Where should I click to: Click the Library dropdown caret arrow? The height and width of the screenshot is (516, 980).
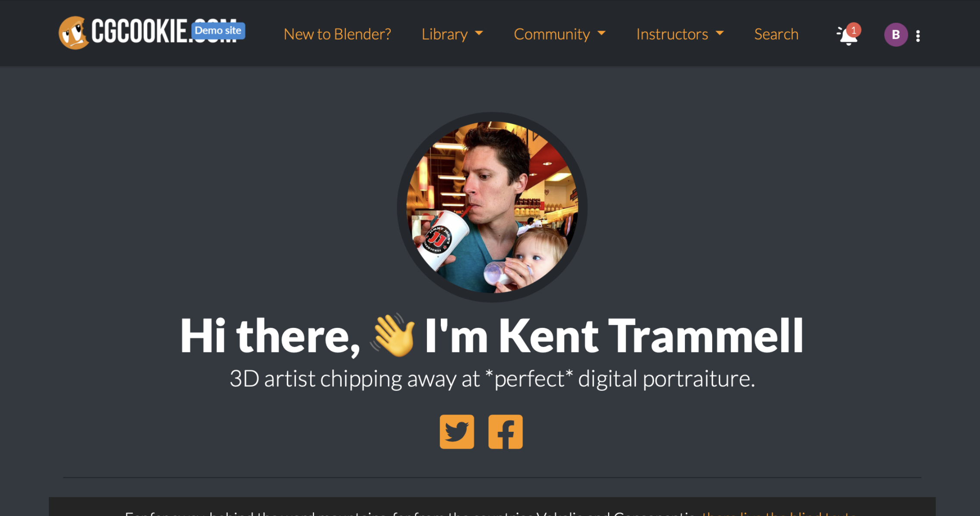pos(479,34)
